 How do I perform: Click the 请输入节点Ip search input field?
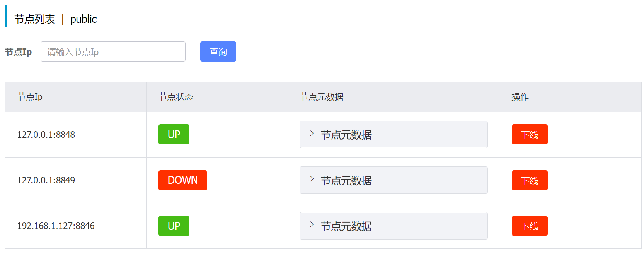[113, 52]
